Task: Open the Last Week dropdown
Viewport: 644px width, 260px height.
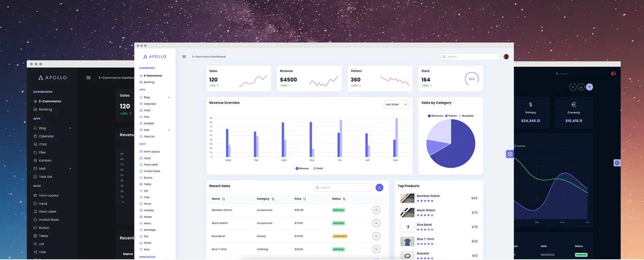Action: point(396,104)
